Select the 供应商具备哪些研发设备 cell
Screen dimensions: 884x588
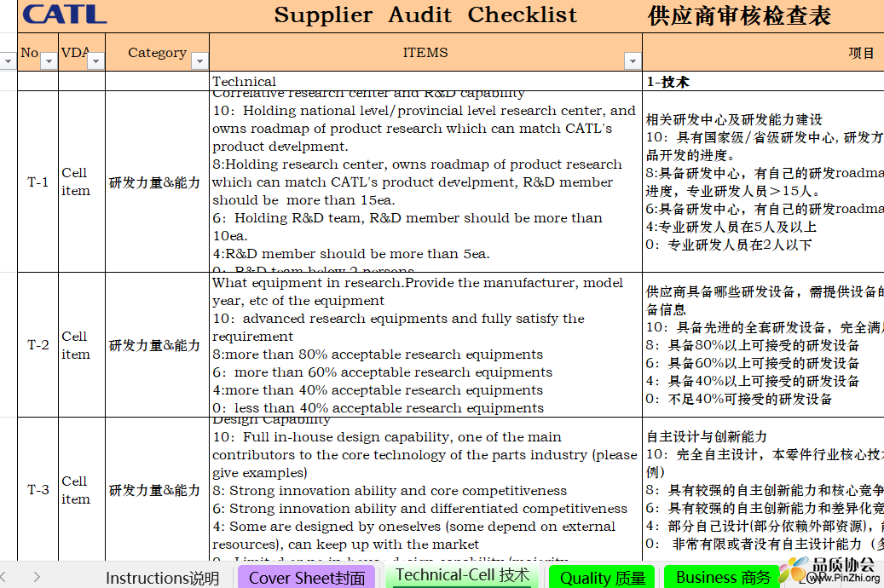(763, 344)
